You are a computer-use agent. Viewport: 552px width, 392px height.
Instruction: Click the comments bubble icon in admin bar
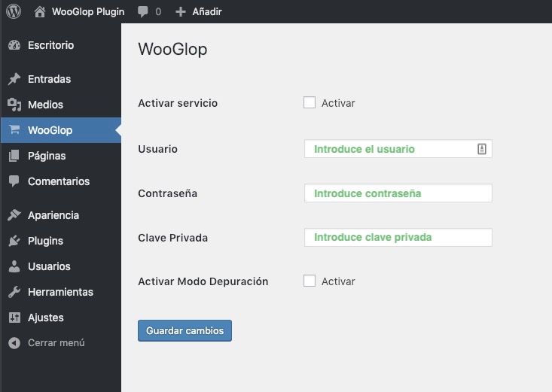143,12
